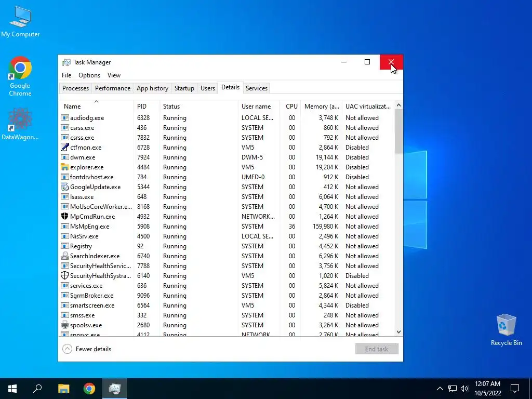Open the File menu
Screen dimensions: 532x399
66,75
